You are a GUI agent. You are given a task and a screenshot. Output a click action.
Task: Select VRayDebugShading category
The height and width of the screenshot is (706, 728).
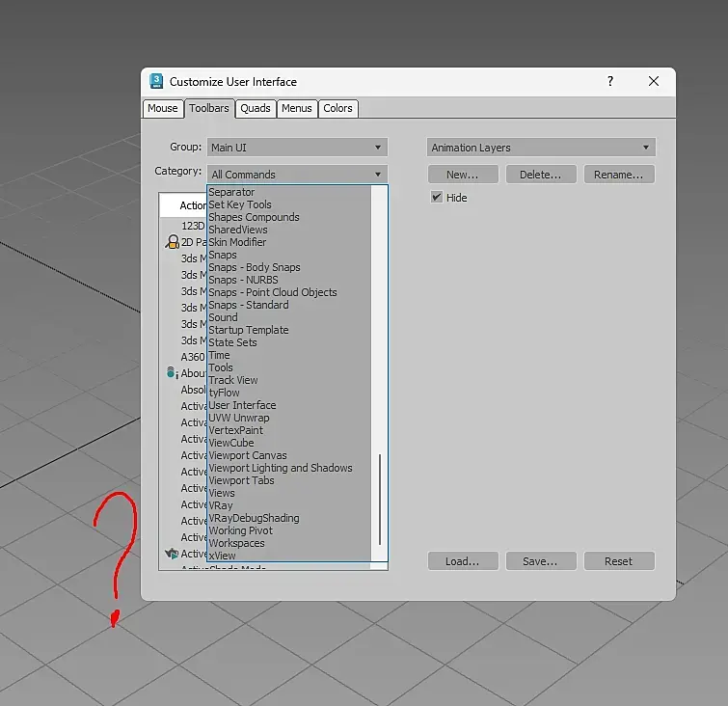[289, 518]
